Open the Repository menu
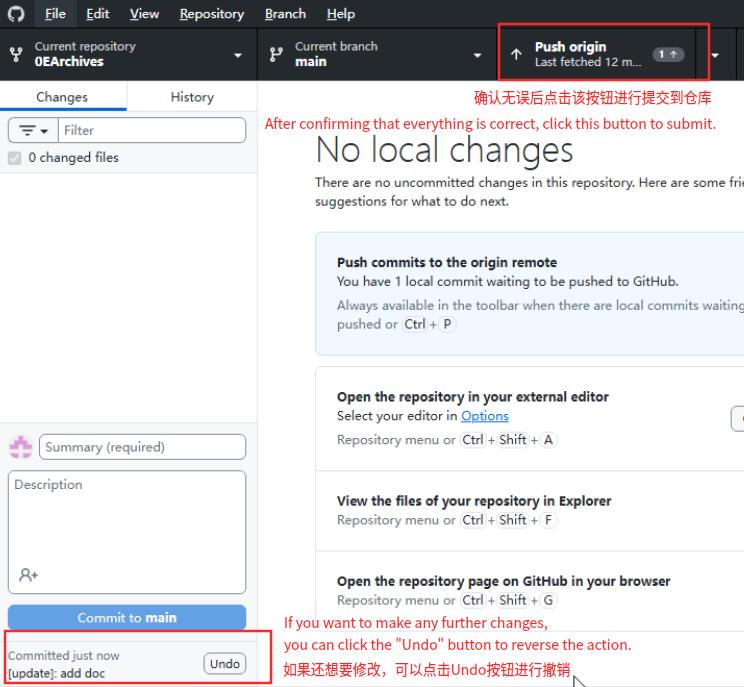Image resolution: width=744 pixels, height=687 pixels. coord(211,14)
